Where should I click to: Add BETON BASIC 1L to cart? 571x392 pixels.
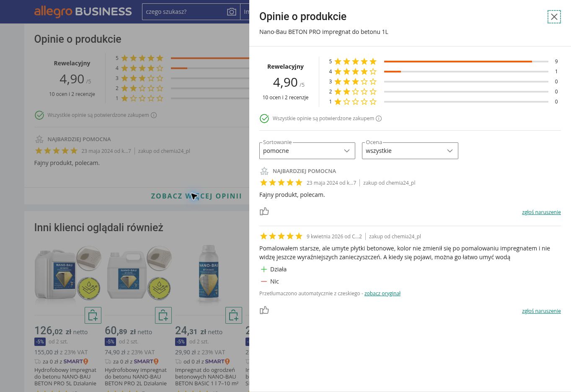pos(234,315)
